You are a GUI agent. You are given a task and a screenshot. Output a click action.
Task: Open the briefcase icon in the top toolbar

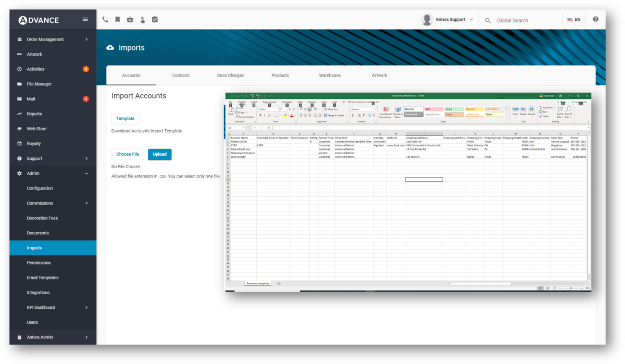pos(130,19)
